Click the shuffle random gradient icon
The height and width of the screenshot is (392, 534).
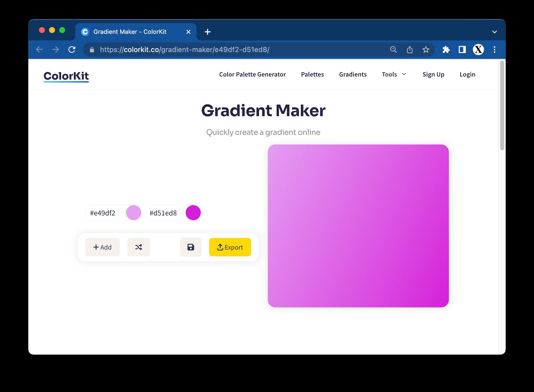pyautogui.click(x=138, y=247)
